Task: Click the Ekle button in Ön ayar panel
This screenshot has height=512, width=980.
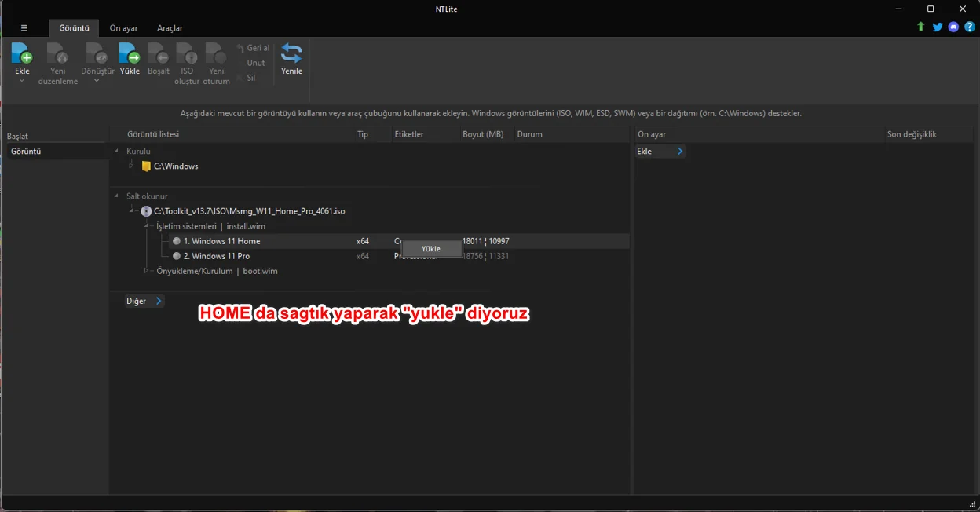Action: pyautogui.click(x=660, y=151)
